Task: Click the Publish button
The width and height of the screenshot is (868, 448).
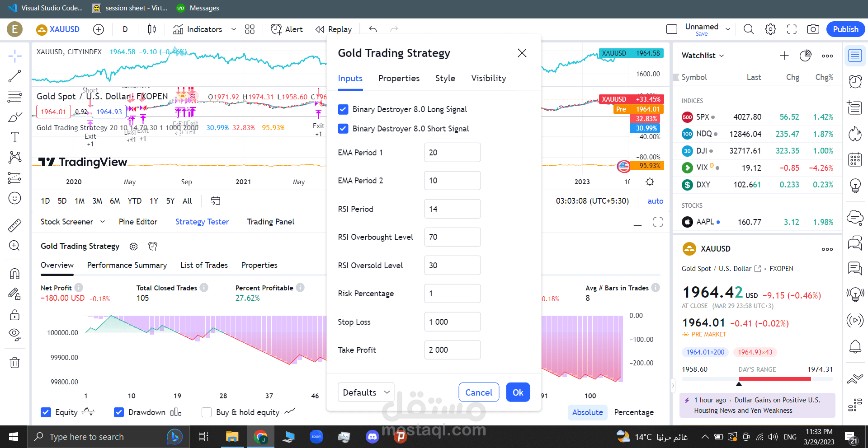Action: point(845,29)
